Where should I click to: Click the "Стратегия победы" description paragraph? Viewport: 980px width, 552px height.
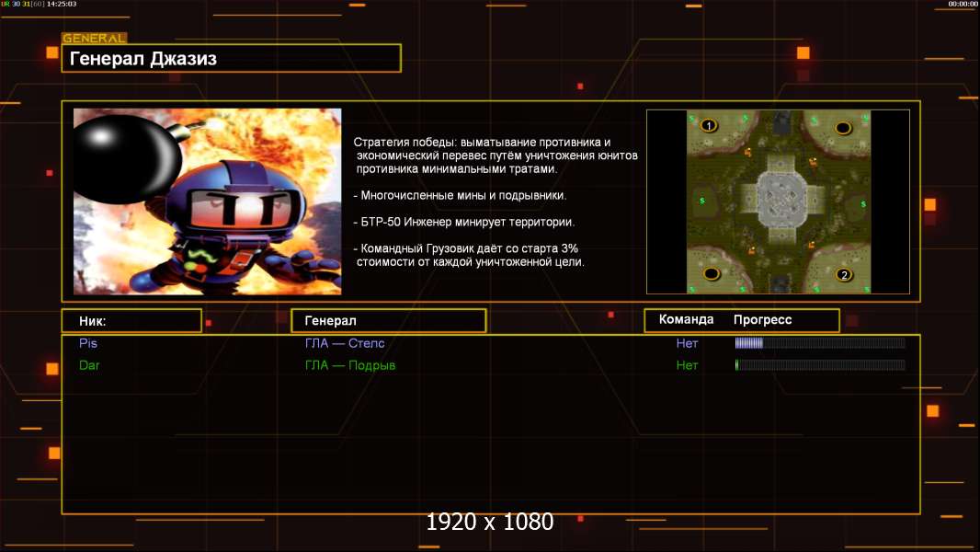coord(496,155)
